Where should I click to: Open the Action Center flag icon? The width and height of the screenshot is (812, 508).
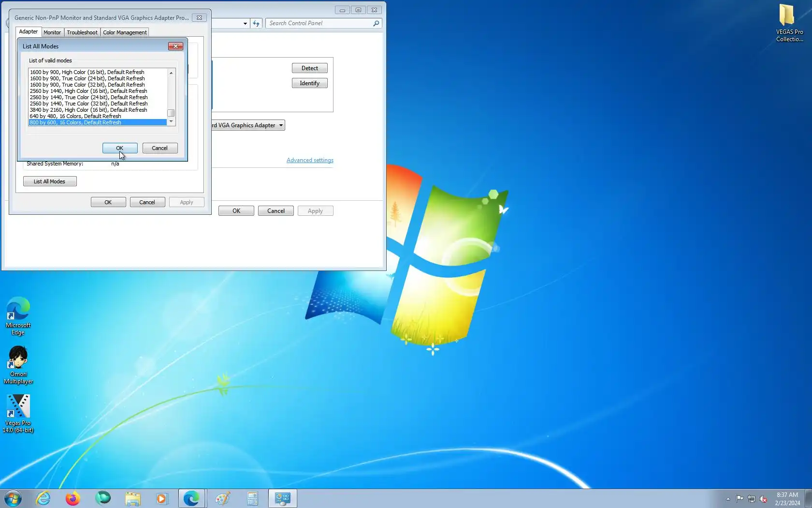point(740,499)
